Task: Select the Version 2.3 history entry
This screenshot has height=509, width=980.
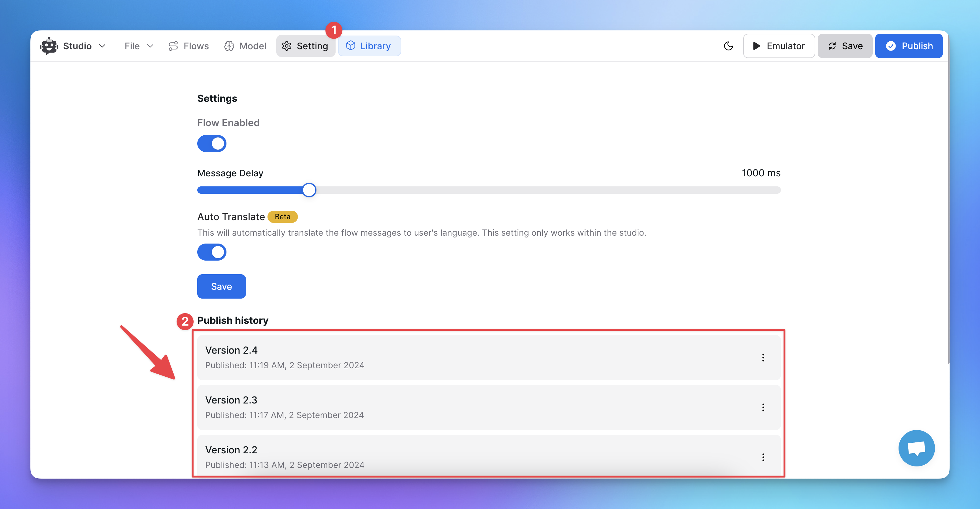Action: tap(489, 407)
